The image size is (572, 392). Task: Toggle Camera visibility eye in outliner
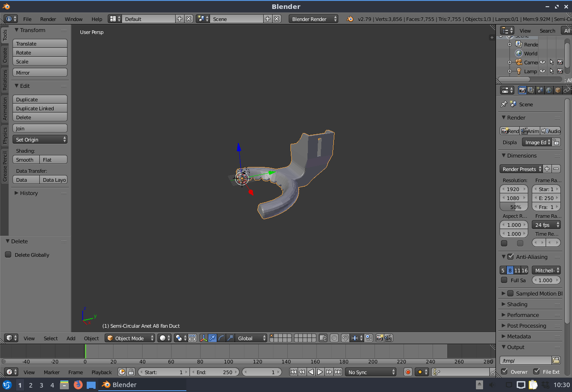543,62
